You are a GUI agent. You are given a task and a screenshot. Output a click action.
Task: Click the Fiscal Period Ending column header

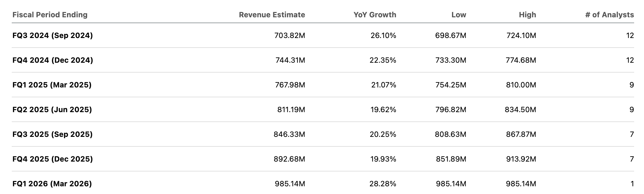(50, 15)
